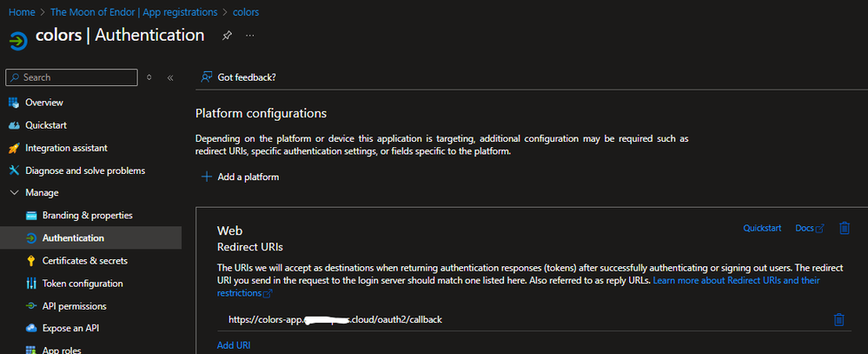Click the Quickstart cloud icon
The width and height of the screenshot is (868, 354).
point(15,125)
